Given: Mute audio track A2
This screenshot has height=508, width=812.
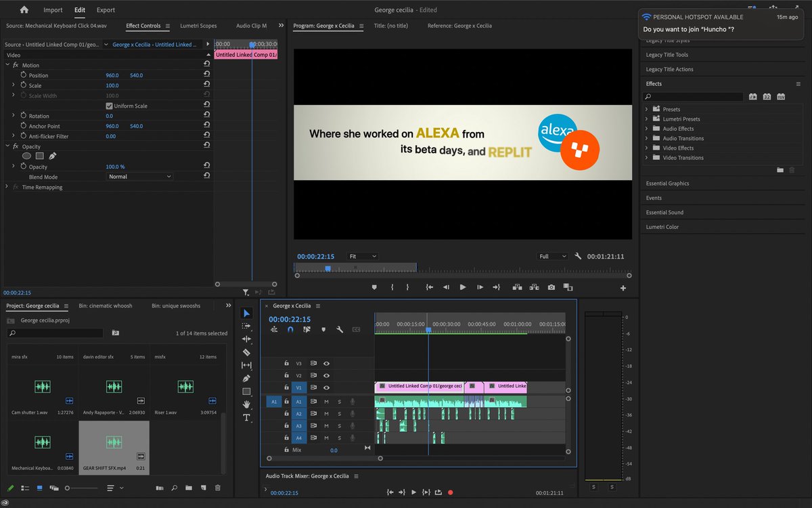Looking at the screenshot, I should tap(325, 413).
